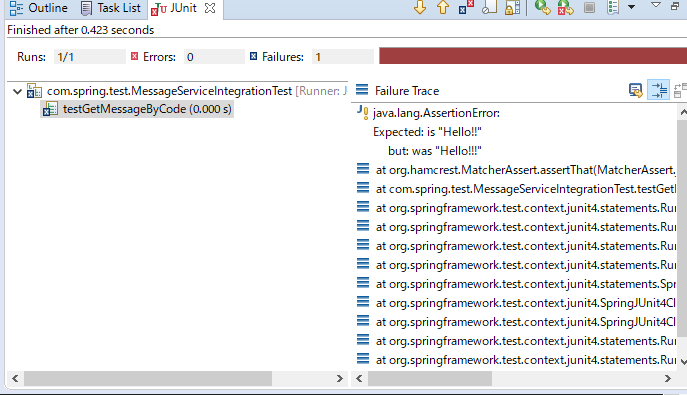Image resolution: width=687 pixels, height=395 pixels.
Task: Click test tree horizontal scrollbar thumb
Action: coord(148,378)
